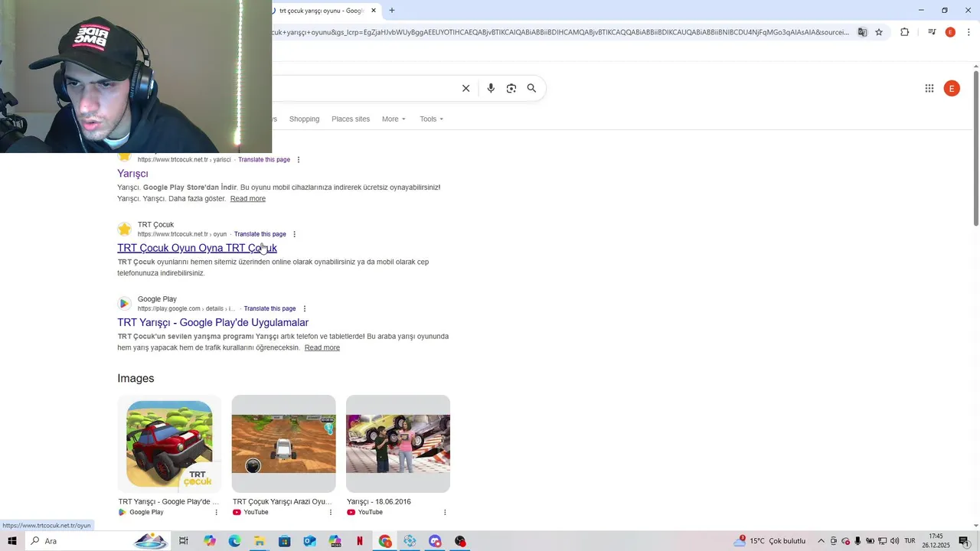This screenshot has width=980, height=551.
Task: Open File Explorer from taskbar
Action: click(x=260, y=541)
